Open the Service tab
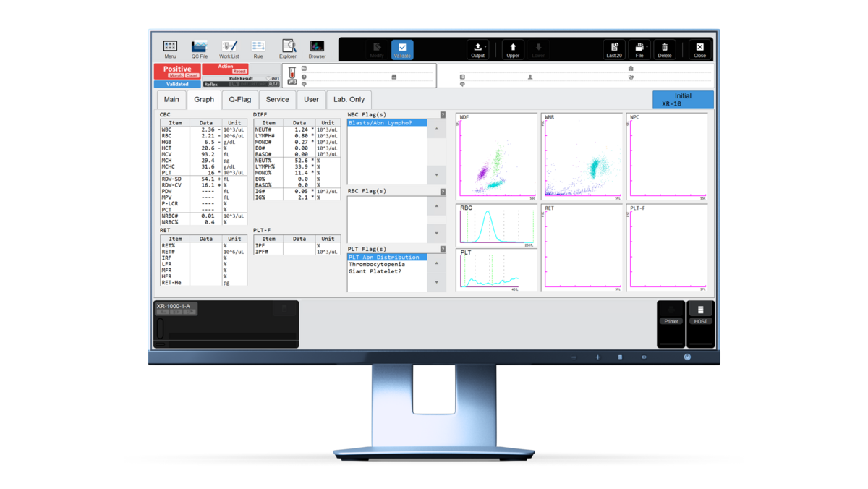The height and width of the screenshot is (489, 868). coord(277,100)
